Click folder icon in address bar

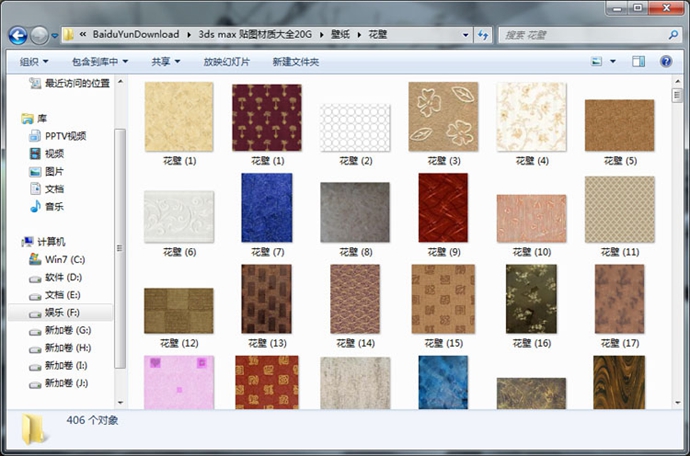tap(69, 35)
